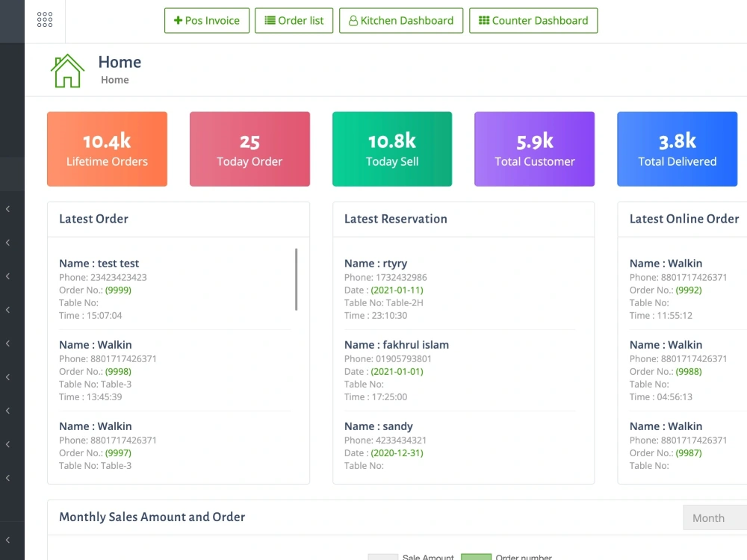
Task: Expand the topmost sidebar chevron
Action: [x=7, y=209]
